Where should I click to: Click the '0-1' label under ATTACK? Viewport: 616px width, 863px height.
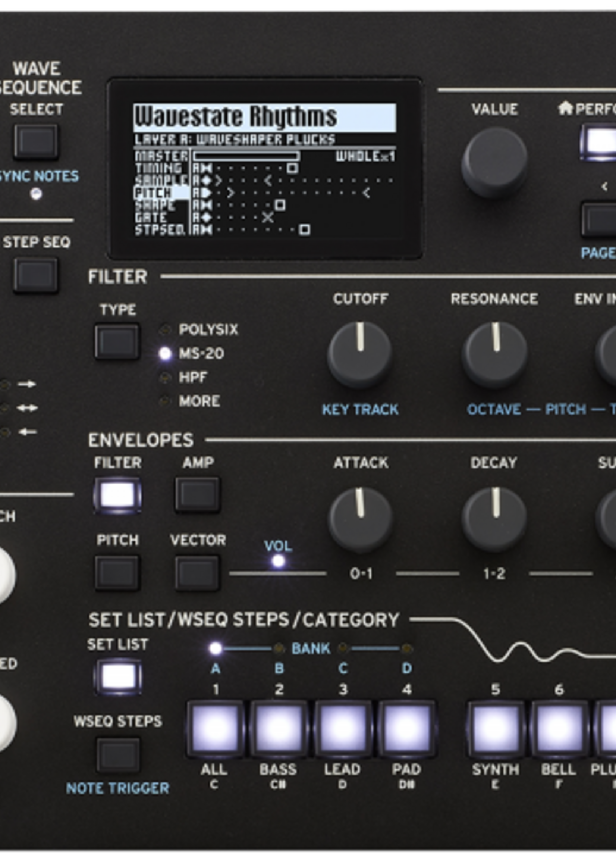click(x=361, y=574)
